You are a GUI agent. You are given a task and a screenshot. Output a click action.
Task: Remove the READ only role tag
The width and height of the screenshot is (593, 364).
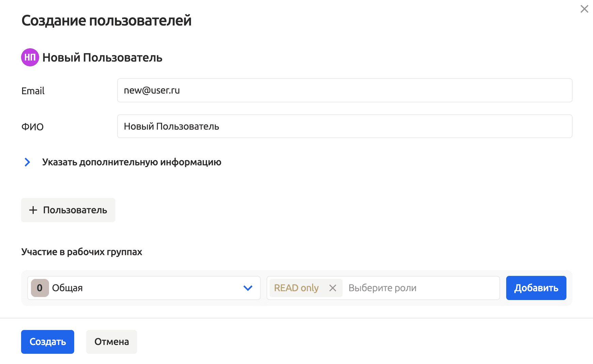(333, 288)
